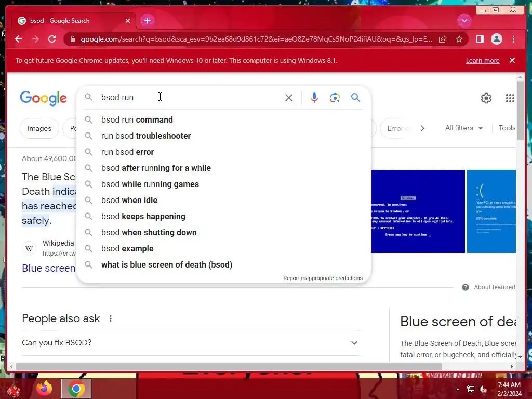Click the About featured snippets help icon
Screen dimensions: 532x399
pyautogui.click(x=465, y=287)
